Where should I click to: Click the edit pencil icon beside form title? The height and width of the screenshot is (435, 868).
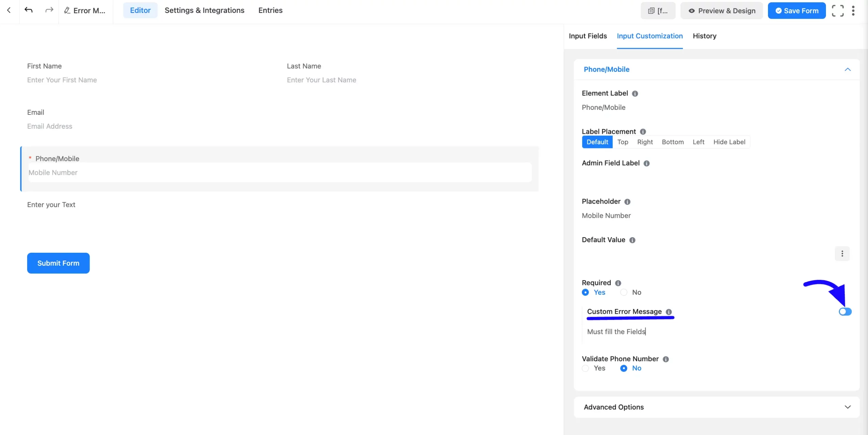click(x=67, y=11)
